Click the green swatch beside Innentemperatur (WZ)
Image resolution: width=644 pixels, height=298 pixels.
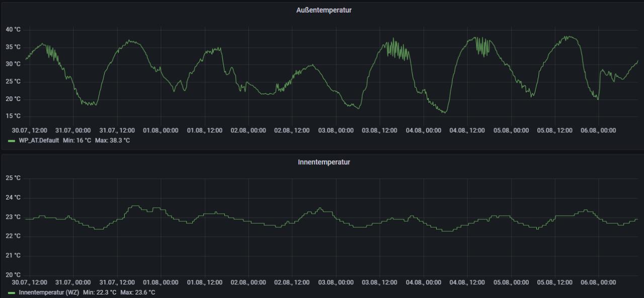pos(12,293)
